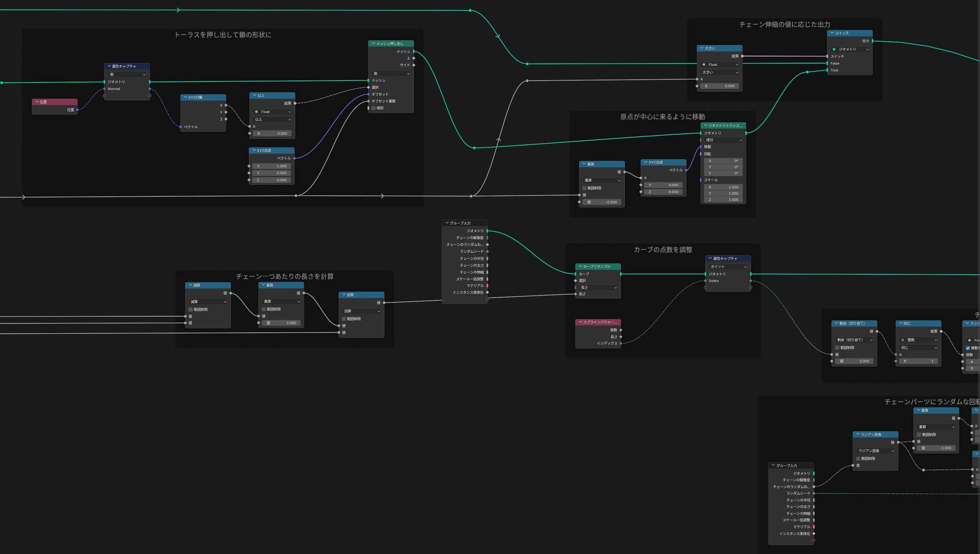The image size is (980, 554).
Task: Collapse the カーブリサンプル node chevron
Action: tap(580, 266)
